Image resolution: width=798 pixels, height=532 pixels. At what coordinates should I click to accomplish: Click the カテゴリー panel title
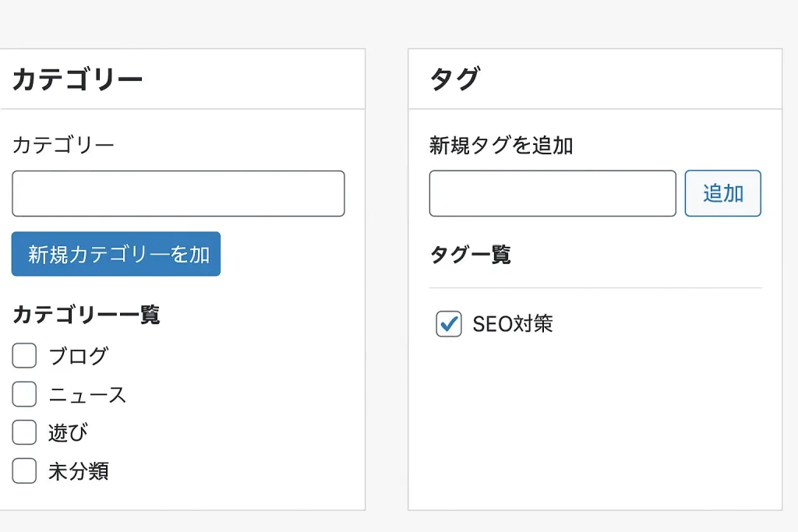click(x=78, y=77)
